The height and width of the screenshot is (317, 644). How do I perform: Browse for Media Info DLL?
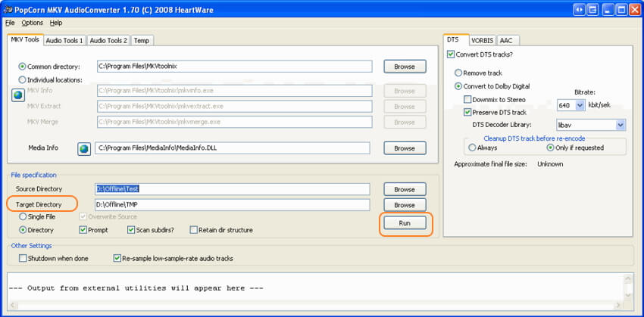click(x=405, y=148)
